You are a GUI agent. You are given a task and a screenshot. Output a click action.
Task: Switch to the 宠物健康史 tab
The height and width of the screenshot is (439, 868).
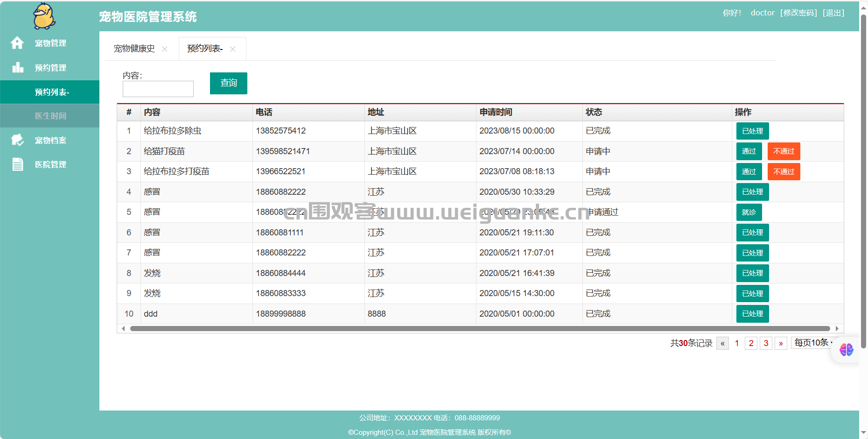coord(134,49)
